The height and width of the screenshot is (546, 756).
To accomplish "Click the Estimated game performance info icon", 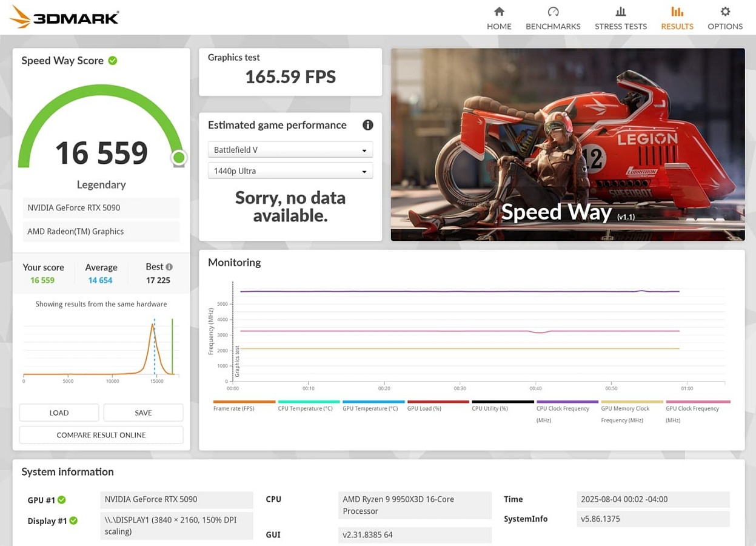I will point(367,125).
